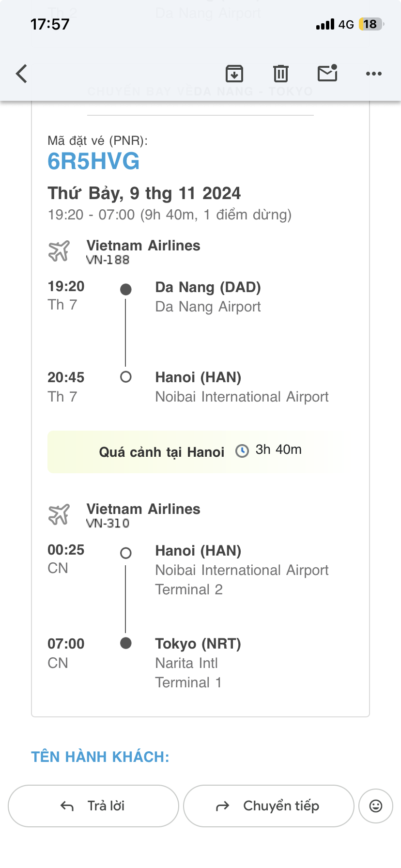Delete this email with trash icon
The width and height of the screenshot is (401, 868).
(x=281, y=74)
